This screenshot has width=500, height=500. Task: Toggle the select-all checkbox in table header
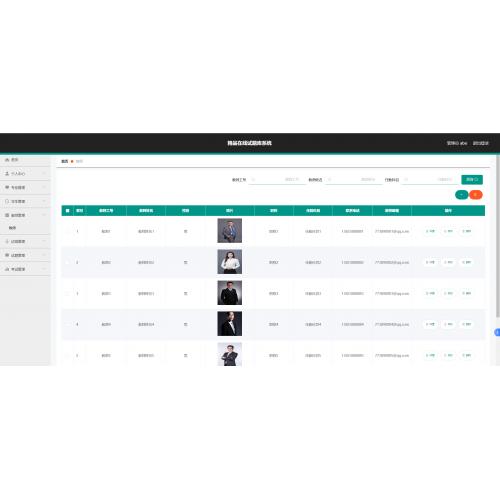click(68, 211)
